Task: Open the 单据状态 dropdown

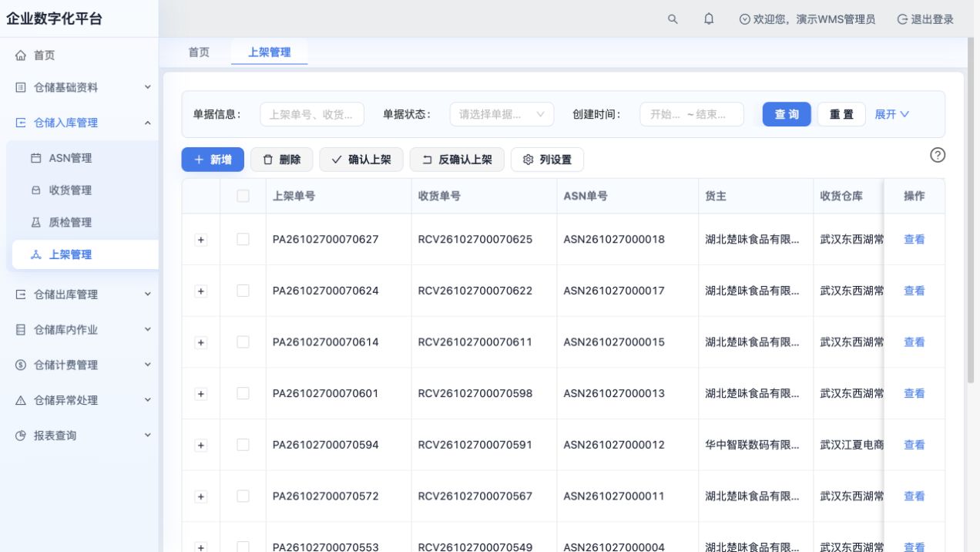Action: [x=502, y=114]
